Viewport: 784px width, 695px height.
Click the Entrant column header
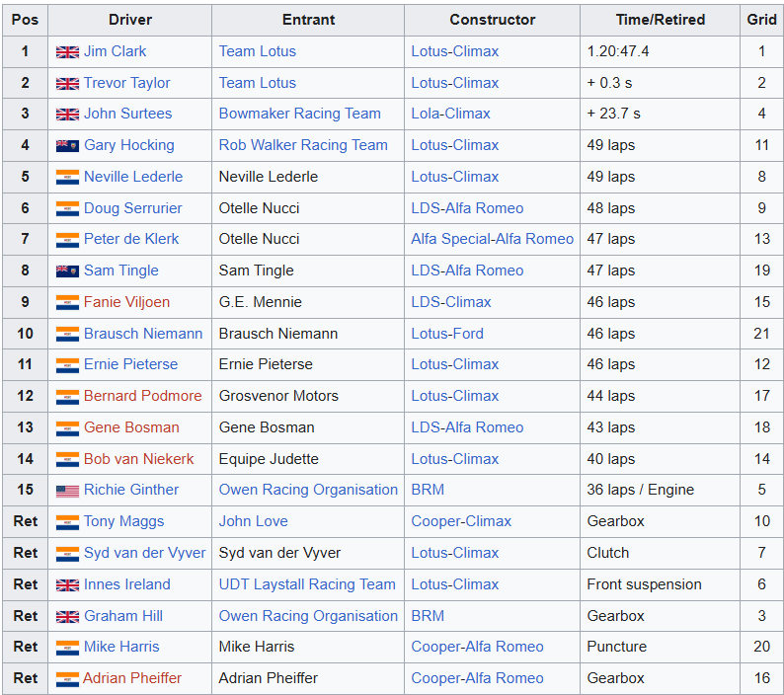point(308,20)
